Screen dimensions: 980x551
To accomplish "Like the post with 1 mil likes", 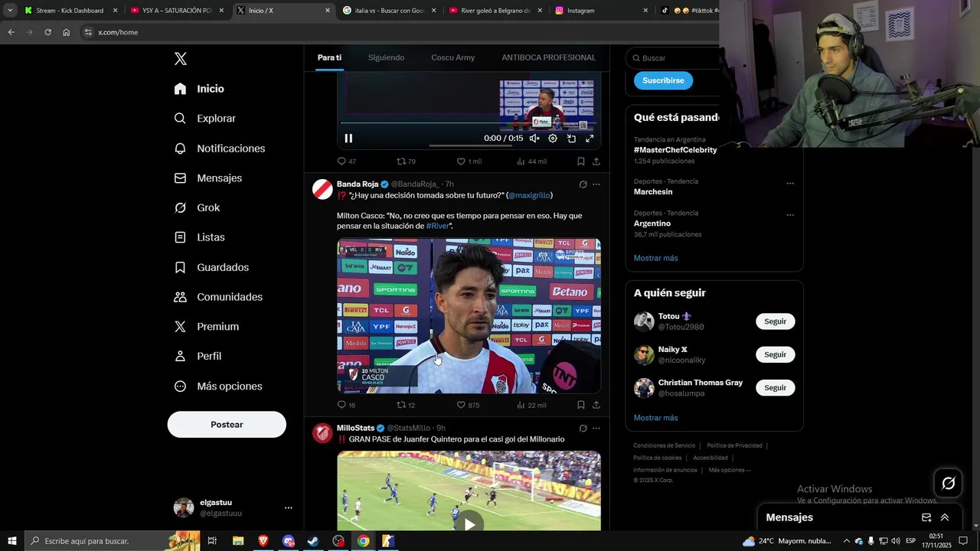I will pos(469,161).
